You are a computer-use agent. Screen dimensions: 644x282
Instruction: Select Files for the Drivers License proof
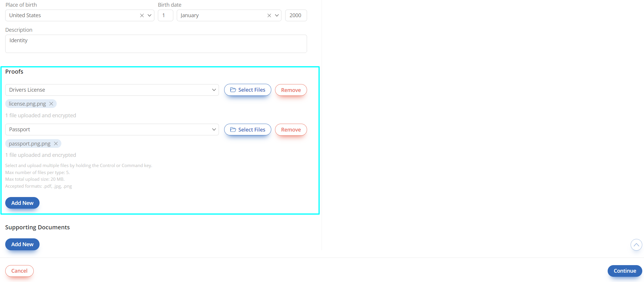(x=248, y=90)
